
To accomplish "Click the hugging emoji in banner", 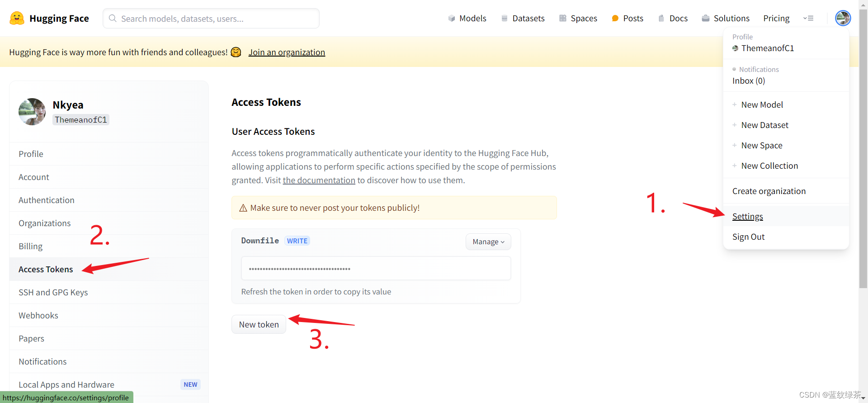I will 236,52.
